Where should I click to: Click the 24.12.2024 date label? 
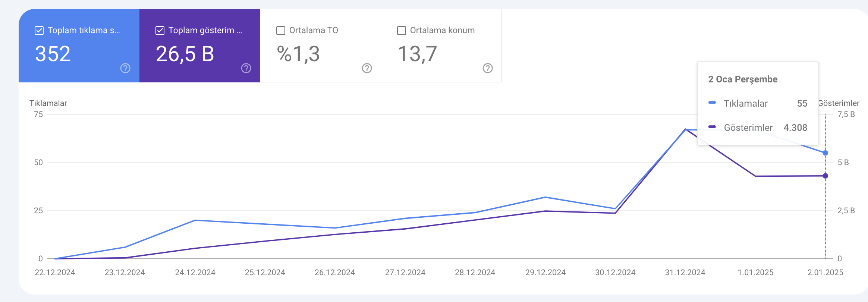195,273
